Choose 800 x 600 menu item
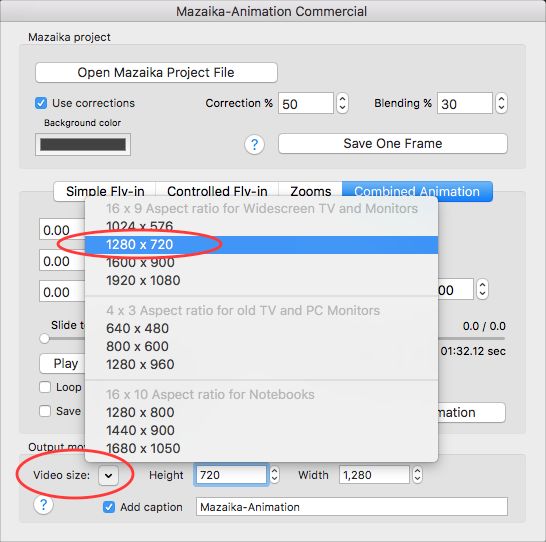The image size is (546, 542). click(x=262, y=346)
